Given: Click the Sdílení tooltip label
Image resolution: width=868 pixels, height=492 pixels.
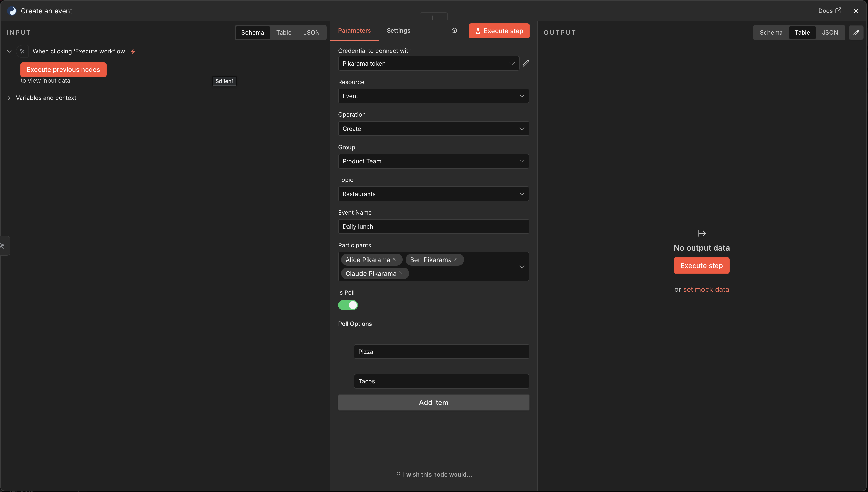Looking at the screenshot, I should pyautogui.click(x=224, y=81).
